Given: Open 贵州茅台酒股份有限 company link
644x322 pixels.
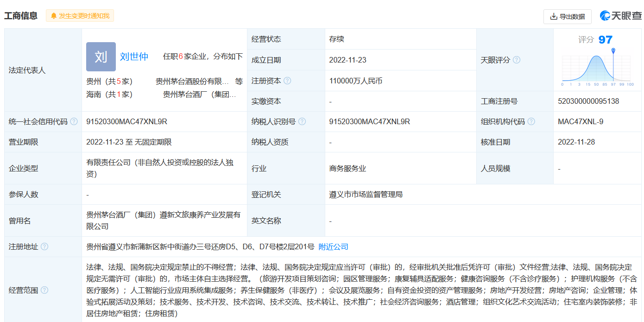Looking at the screenshot, I should pos(192,81).
